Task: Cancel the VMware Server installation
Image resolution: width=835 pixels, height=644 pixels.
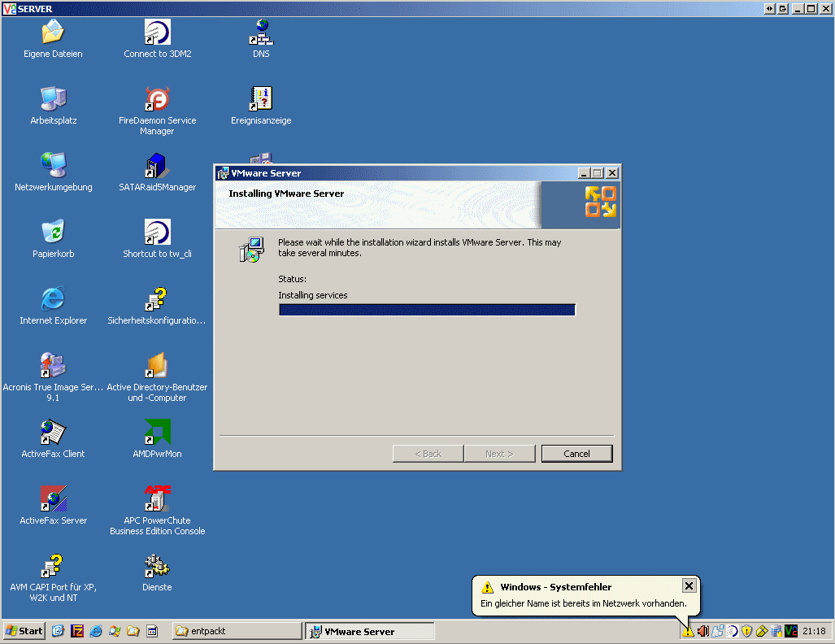Action: [x=576, y=453]
